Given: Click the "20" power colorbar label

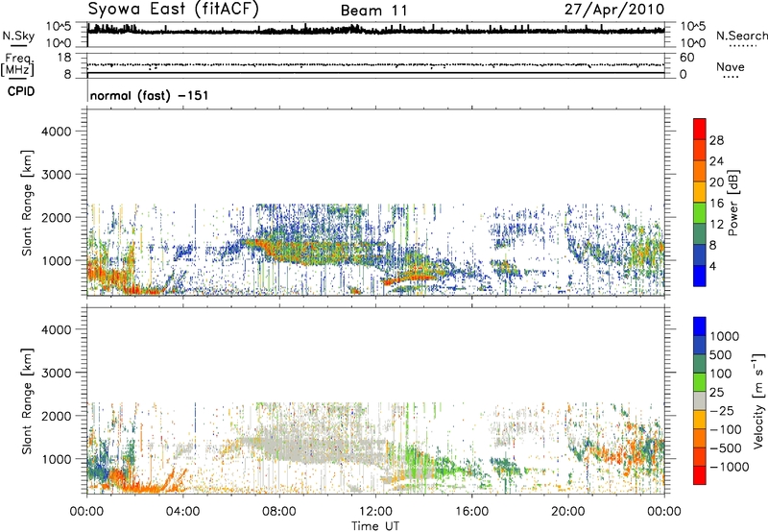Looking at the screenshot, I should coord(716,182).
